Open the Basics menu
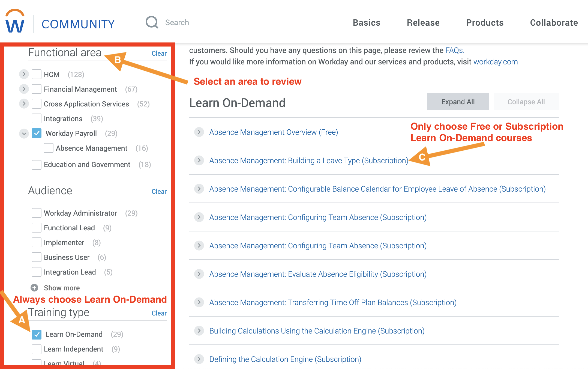 pyautogui.click(x=367, y=22)
